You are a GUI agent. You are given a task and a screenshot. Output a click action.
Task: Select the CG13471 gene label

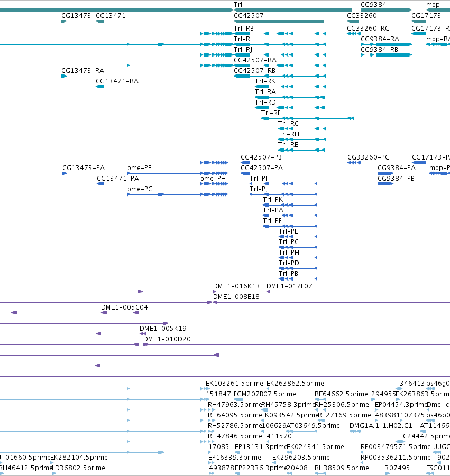pos(111,15)
